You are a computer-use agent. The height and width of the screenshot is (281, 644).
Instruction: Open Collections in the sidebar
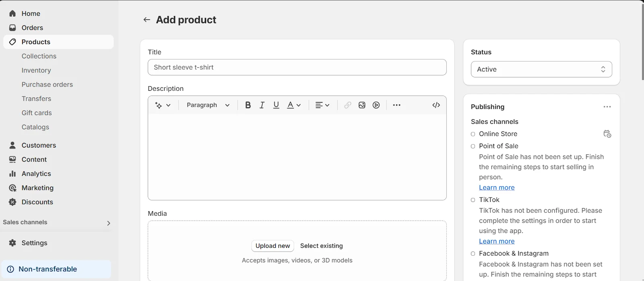click(x=39, y=56)
